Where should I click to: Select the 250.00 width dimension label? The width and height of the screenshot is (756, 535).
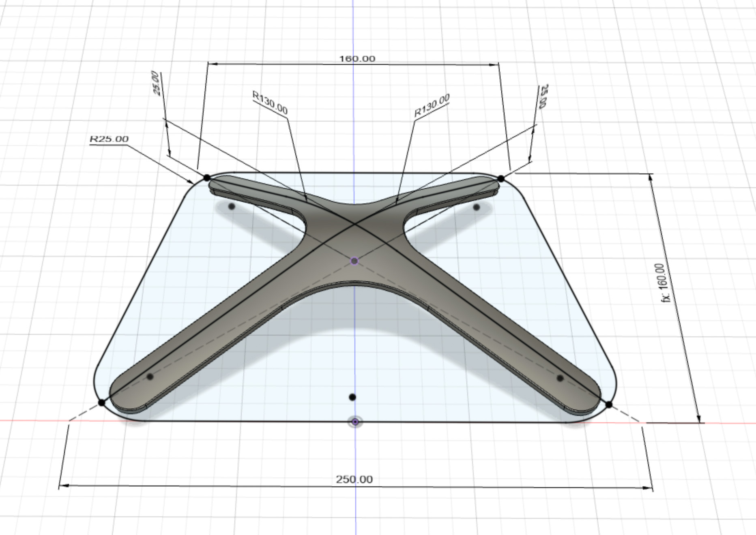click(x=354, y=479)
